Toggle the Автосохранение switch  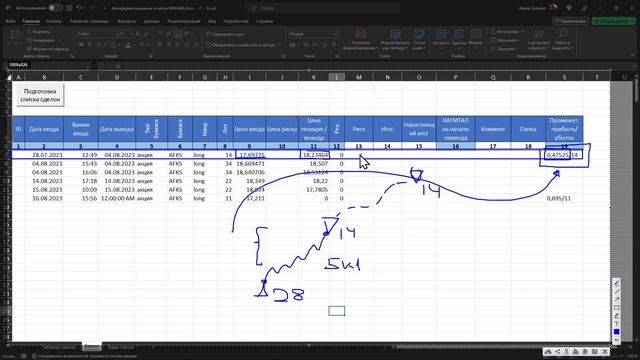[55, 8]
